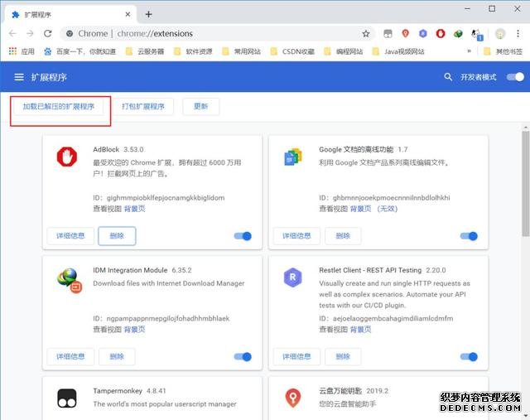Click 打包扩展程序 button

[x=143, y=107]
